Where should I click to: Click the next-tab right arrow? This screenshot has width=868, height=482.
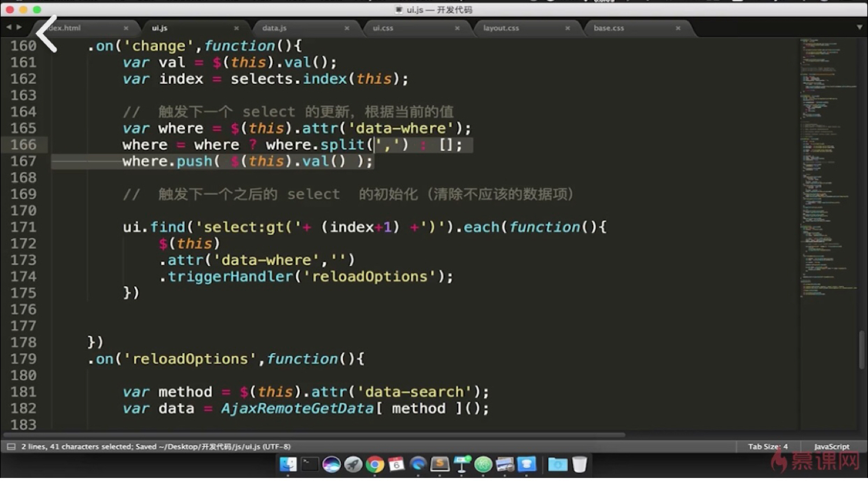[19, 27]
